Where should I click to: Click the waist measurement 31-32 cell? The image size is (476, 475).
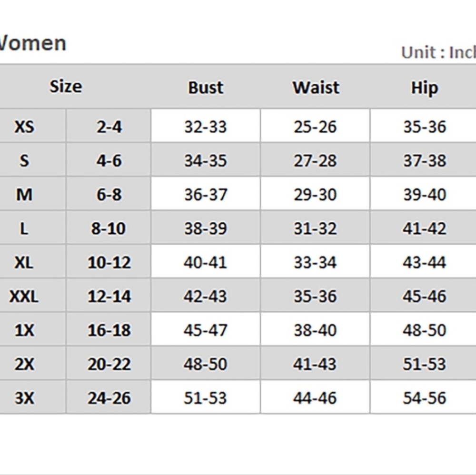pyautogui.click(x=315, y=228)
